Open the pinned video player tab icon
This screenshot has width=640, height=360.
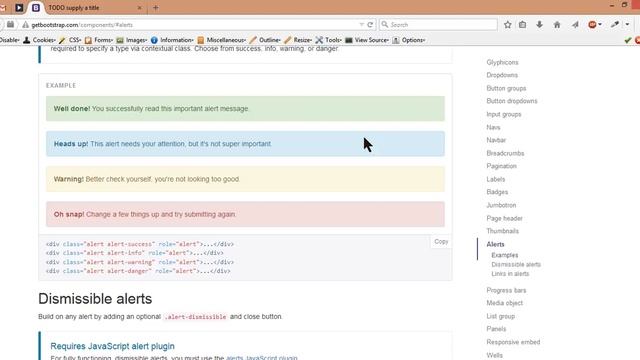[19, 7]
